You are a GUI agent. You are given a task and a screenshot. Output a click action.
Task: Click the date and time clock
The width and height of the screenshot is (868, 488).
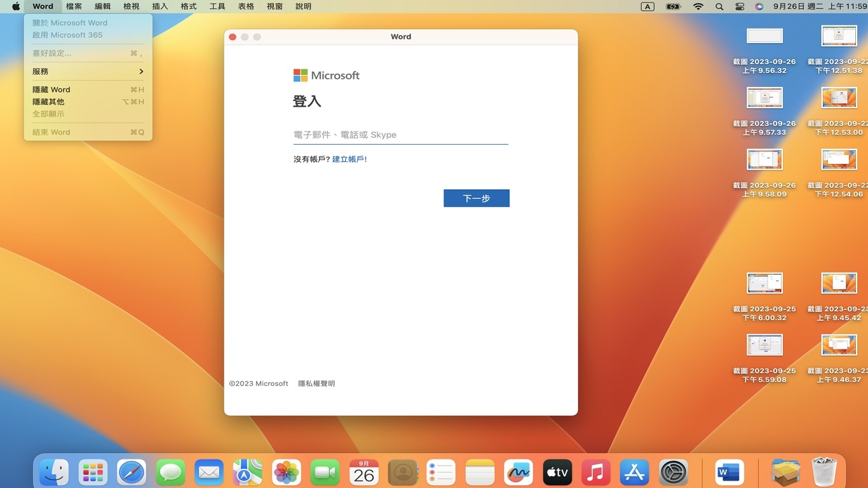coord(820,6)
